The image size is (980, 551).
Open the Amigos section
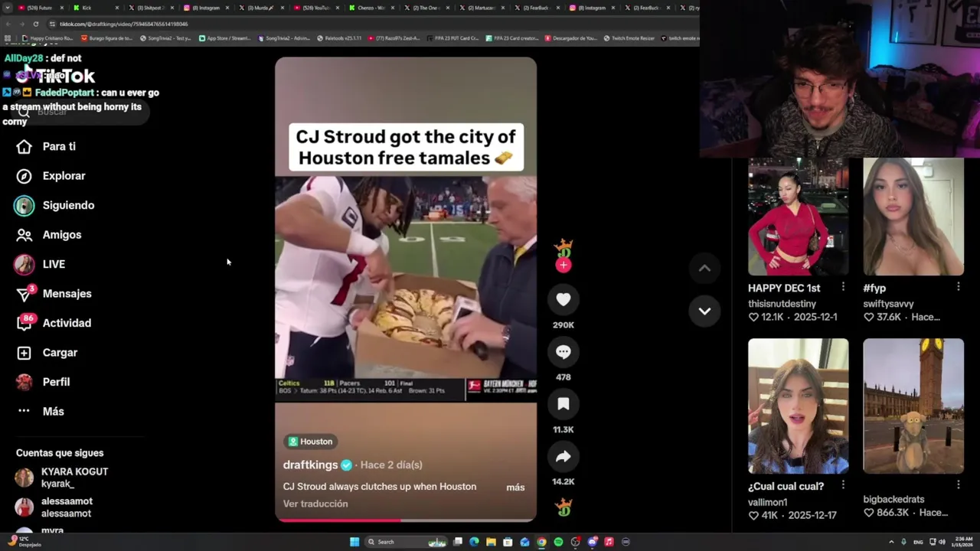[49, 235]
